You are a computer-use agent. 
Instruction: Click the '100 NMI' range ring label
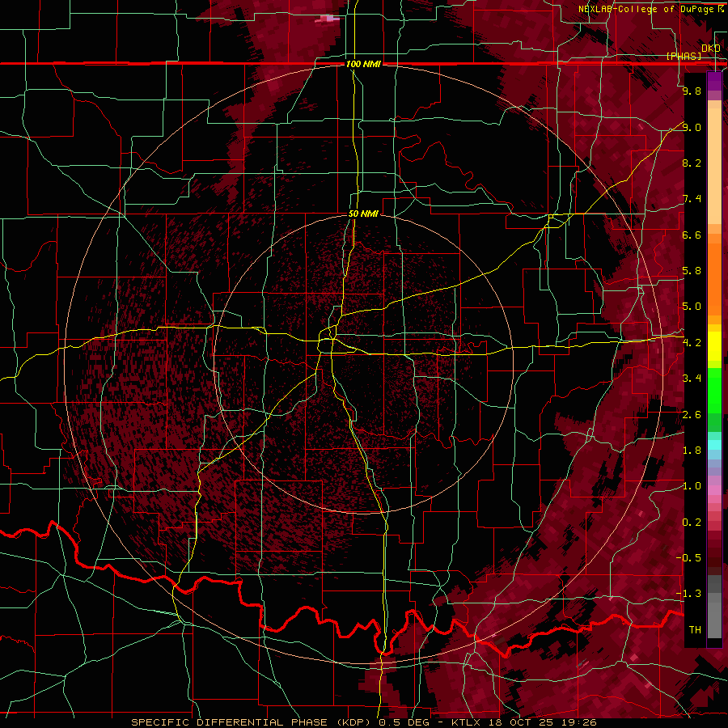[363, 64]
